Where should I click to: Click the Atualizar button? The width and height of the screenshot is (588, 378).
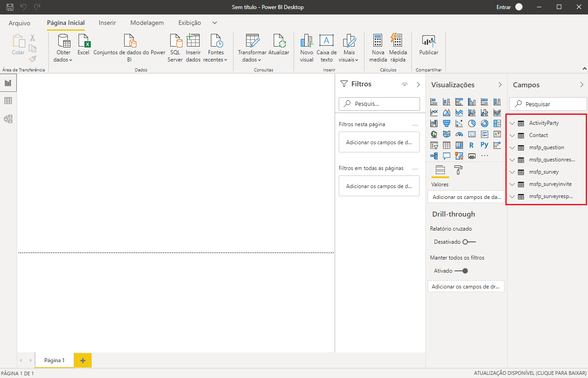coord(279,45)
